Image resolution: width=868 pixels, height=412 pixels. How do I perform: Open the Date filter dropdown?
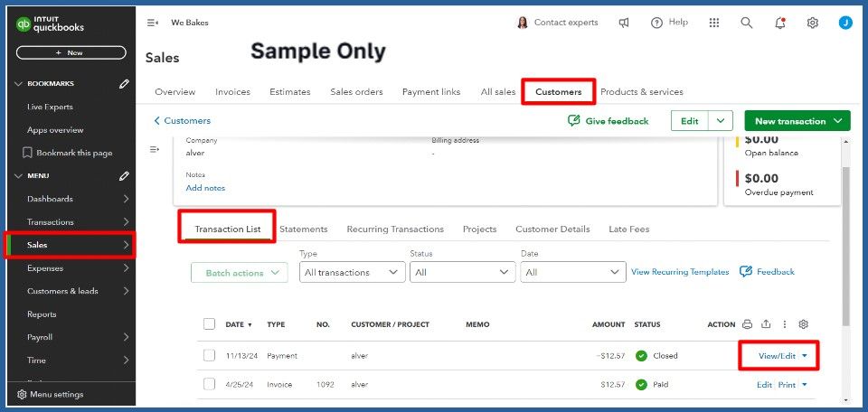coord(573,272)
